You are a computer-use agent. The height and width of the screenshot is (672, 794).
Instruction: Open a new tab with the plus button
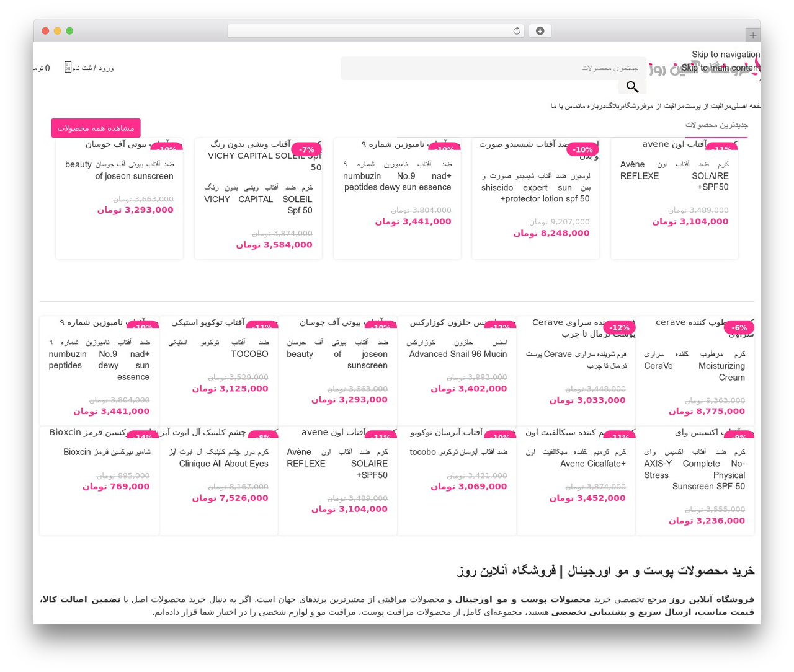(752, 35)
